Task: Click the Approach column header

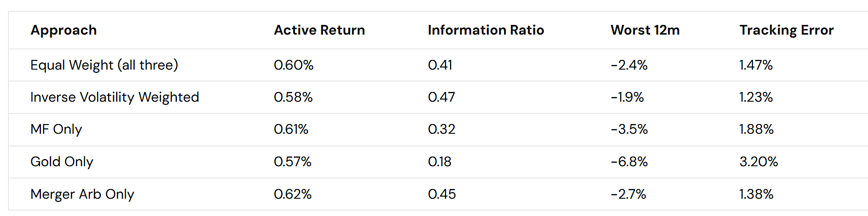Action: (64, 30)
